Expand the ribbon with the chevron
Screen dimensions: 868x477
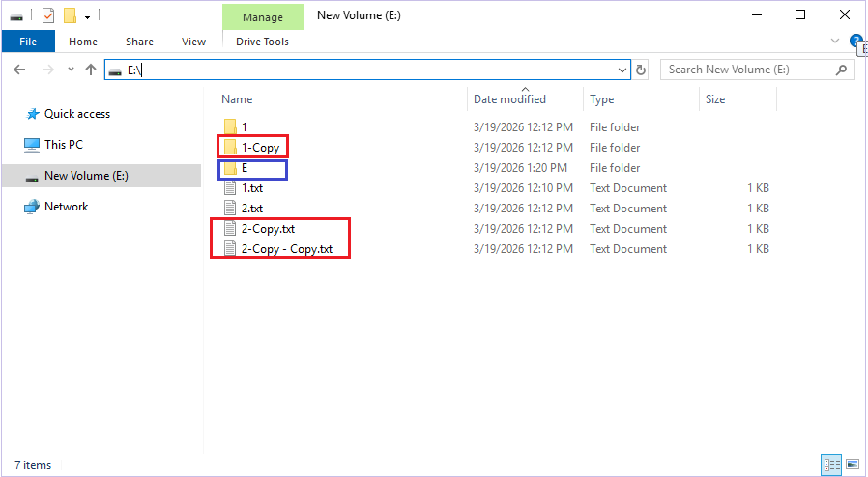pos(835,41)
